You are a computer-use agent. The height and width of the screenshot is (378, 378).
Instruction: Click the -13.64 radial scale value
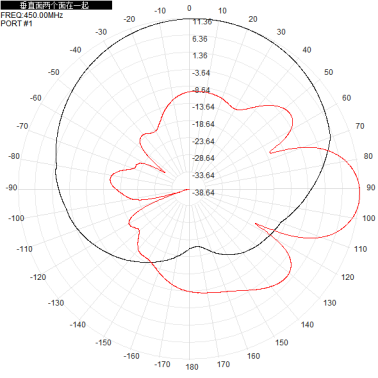pos(203,107)
